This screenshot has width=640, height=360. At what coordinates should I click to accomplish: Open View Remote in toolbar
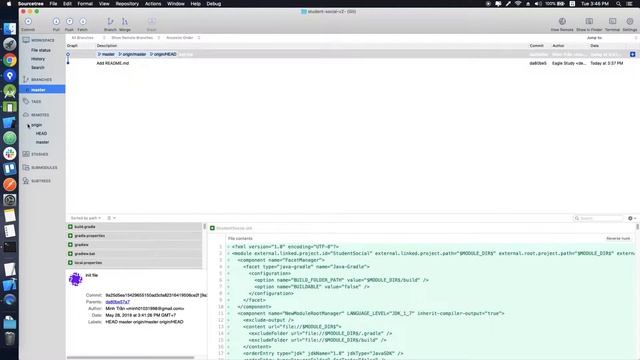click(x=562, y=21)
